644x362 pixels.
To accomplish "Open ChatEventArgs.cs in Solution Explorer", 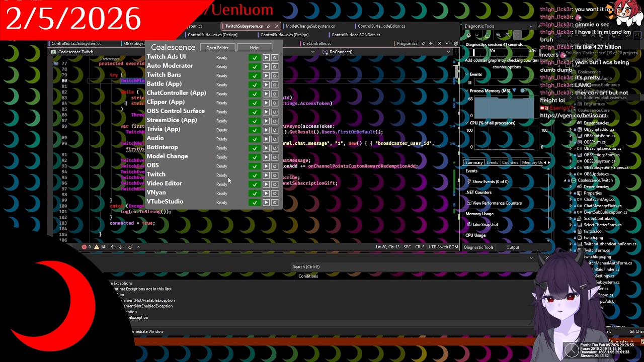I will click(x=599, y=200).
